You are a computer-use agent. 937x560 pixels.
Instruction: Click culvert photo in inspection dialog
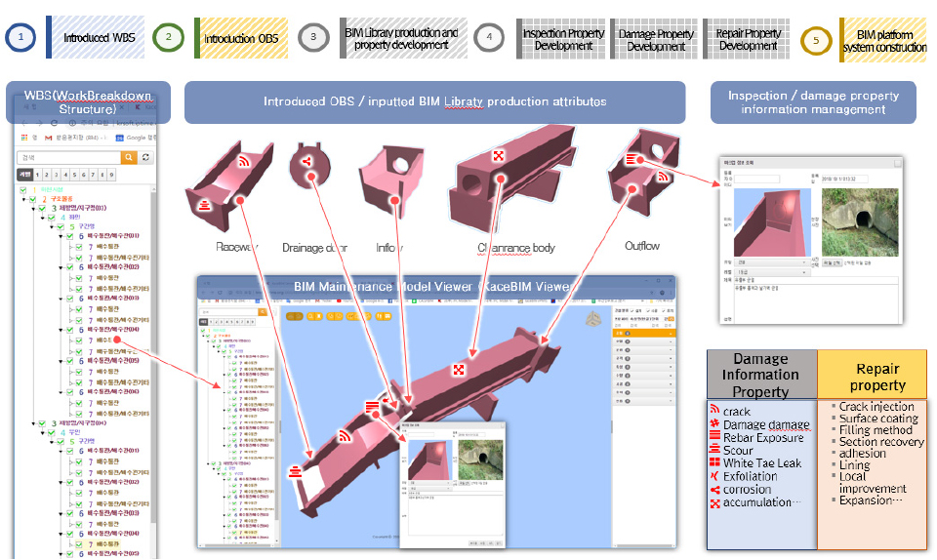pyautogui.click(x=860, y=222)
